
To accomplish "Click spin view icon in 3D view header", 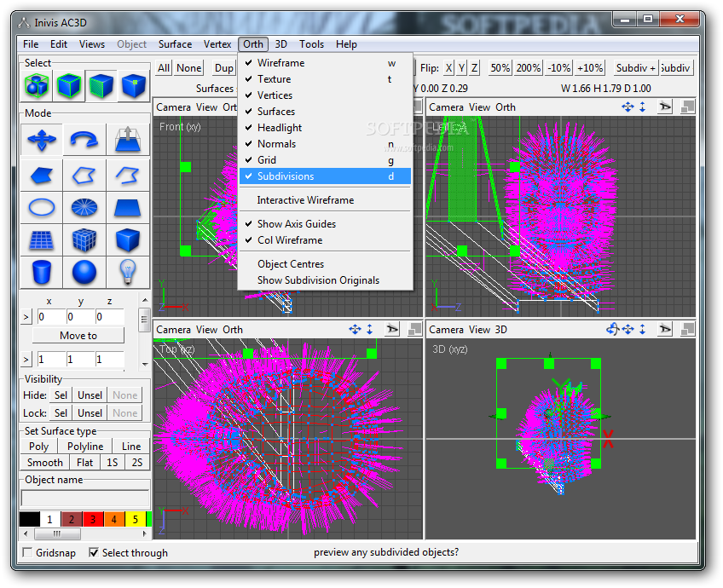I will (612, 330).
